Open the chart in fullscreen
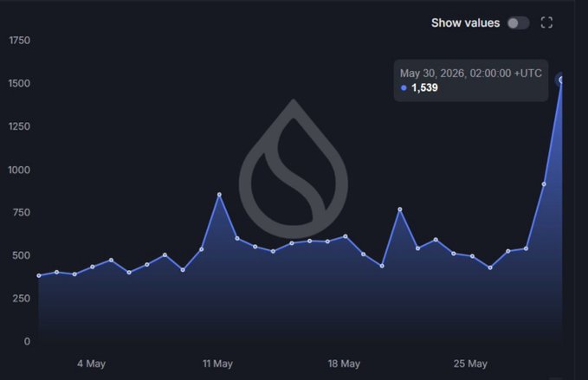Screen dimensions: 588x380 pos(546,23)
